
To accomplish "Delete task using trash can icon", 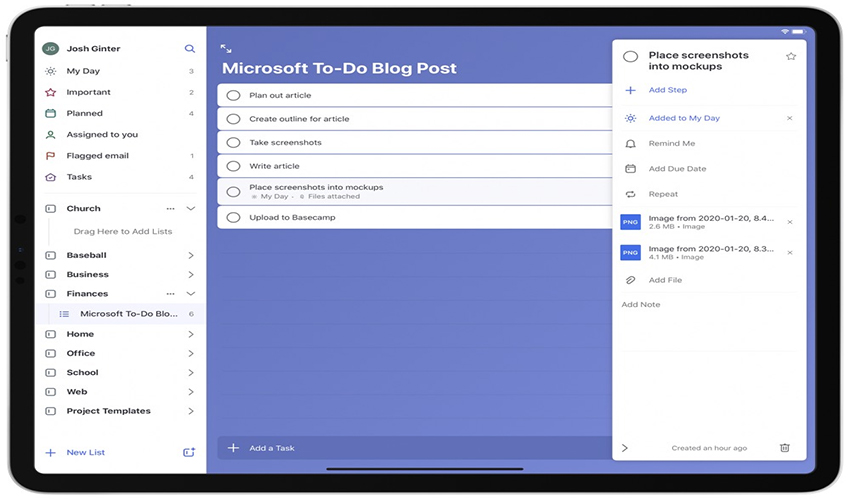I will pyautogui.click(x=785, y=448).
